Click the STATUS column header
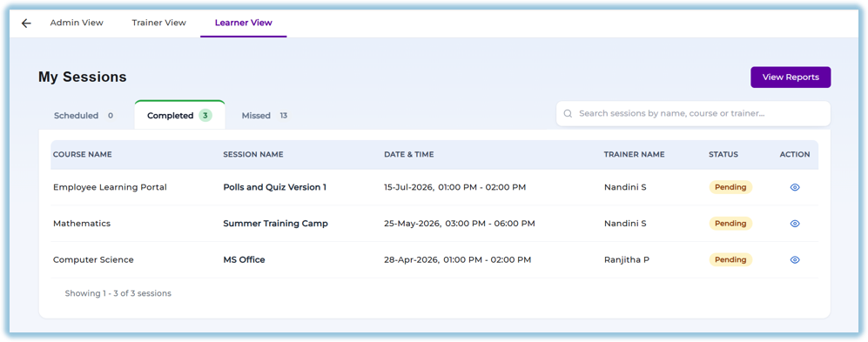 (723, 154)
